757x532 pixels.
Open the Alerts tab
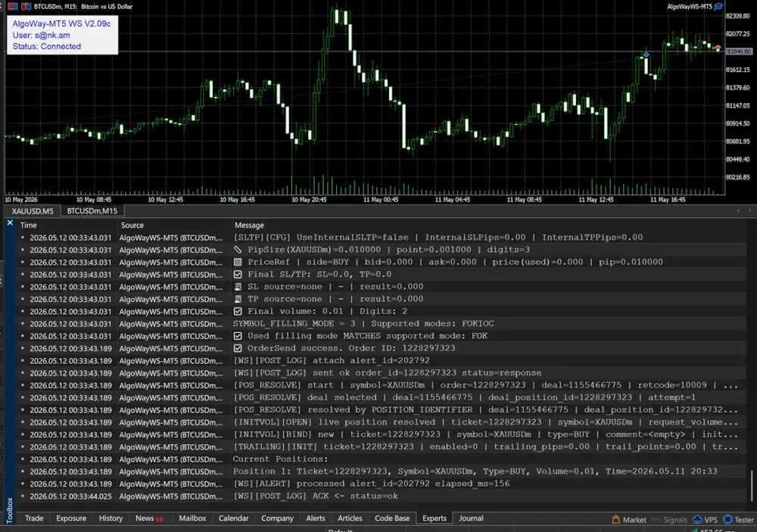[x=315, y=518]
